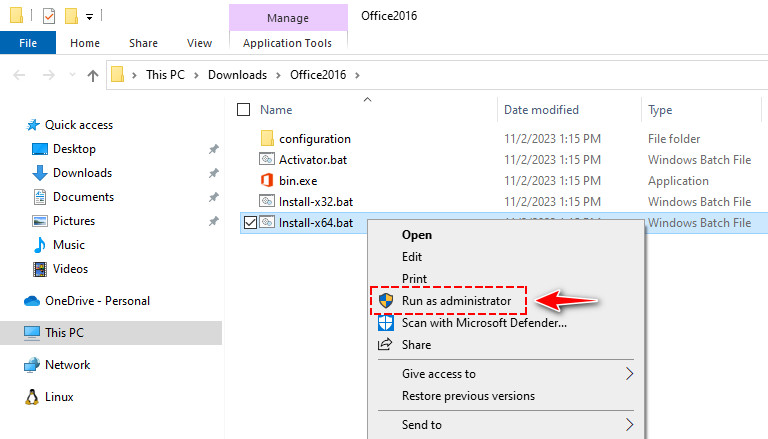The image size is (768, 439).
Task: Open Documents in the navigation pane
Action: pyautogui.click(x=83, y=197)
